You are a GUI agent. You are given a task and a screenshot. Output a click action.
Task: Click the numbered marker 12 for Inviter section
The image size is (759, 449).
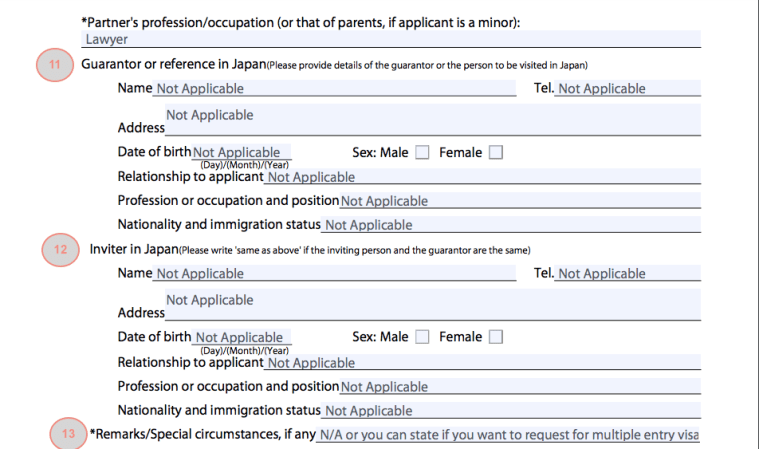tap(60, 250)
